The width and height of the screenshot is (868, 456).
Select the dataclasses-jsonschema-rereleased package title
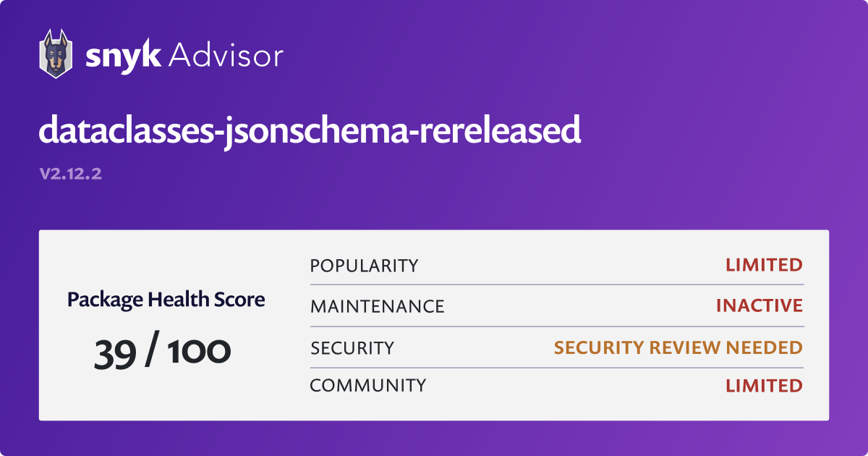(x=310, y=131)
